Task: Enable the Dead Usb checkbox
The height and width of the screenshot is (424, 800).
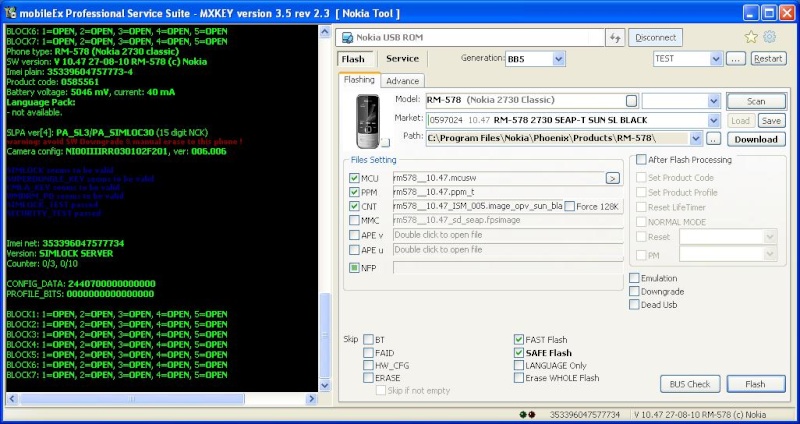Action: [x=634, y=305]
